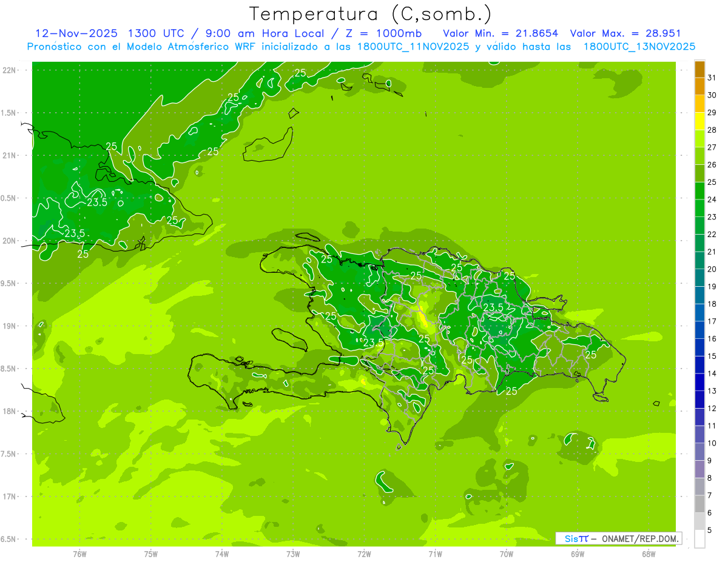Pick the purple swatch between 8 and 9
Viewport: 728px width, 562px height.
coord(699,469)
